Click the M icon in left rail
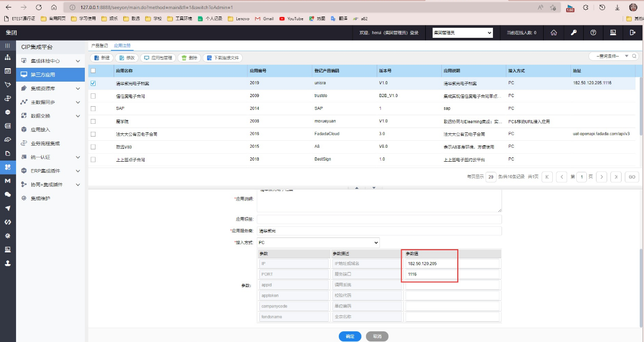The width and height of the screenshot is (644, 342). [x=7, y=181]
